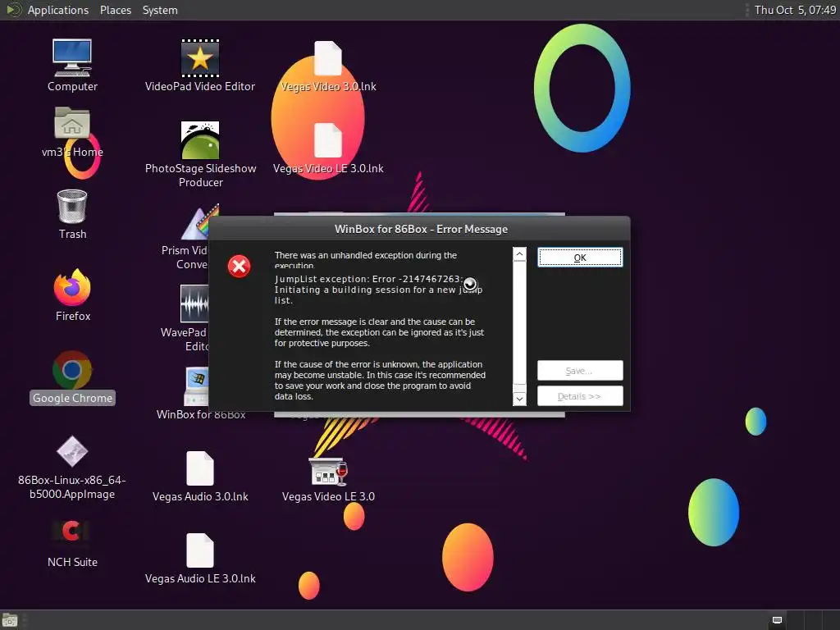Expand Details >> in the error dialog
Image resolution: width=840 pixels, height=630 pixels.
580,396
